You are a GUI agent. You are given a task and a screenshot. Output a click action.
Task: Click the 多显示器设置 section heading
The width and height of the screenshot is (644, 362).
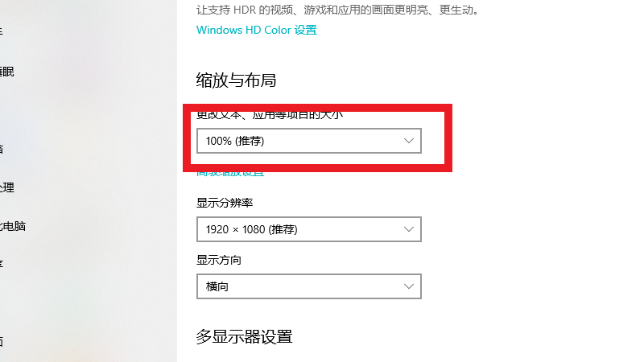[x=244, y=336]
